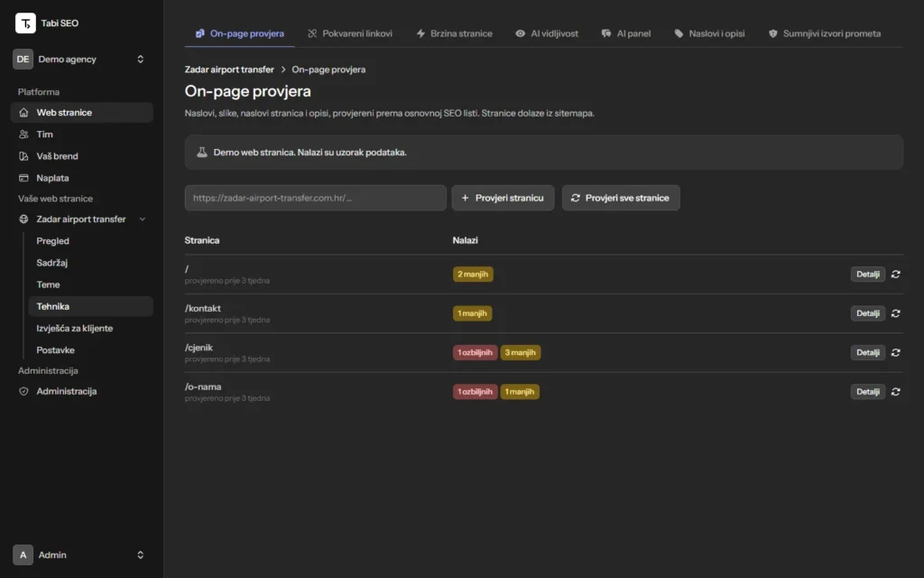Switch to AI vidljivost tab
924x578 pixels.
547,33
